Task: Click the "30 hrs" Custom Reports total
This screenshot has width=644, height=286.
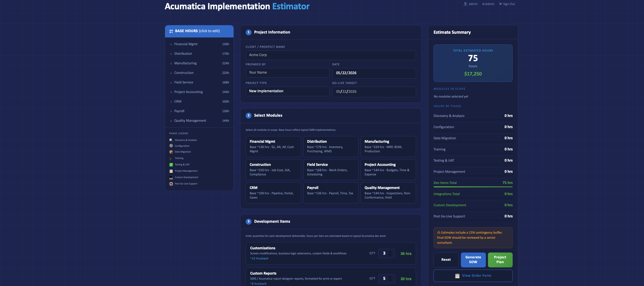Action: click(406, 279)
